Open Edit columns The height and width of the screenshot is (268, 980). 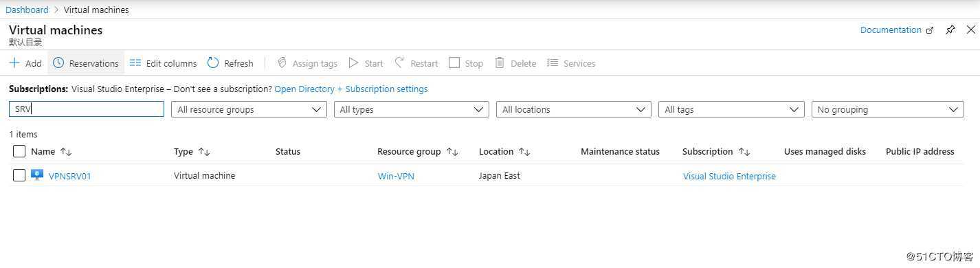coord(163,63)
